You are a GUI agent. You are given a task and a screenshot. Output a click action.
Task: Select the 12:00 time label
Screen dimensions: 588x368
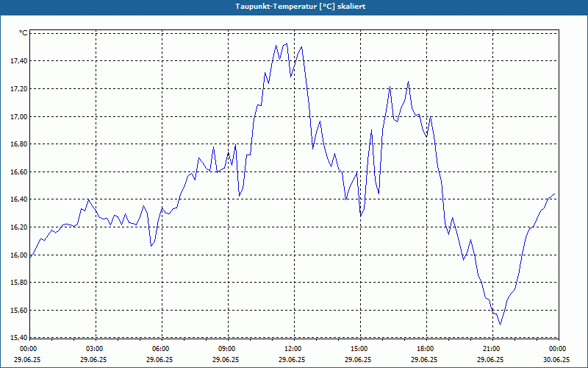point(293,349)
